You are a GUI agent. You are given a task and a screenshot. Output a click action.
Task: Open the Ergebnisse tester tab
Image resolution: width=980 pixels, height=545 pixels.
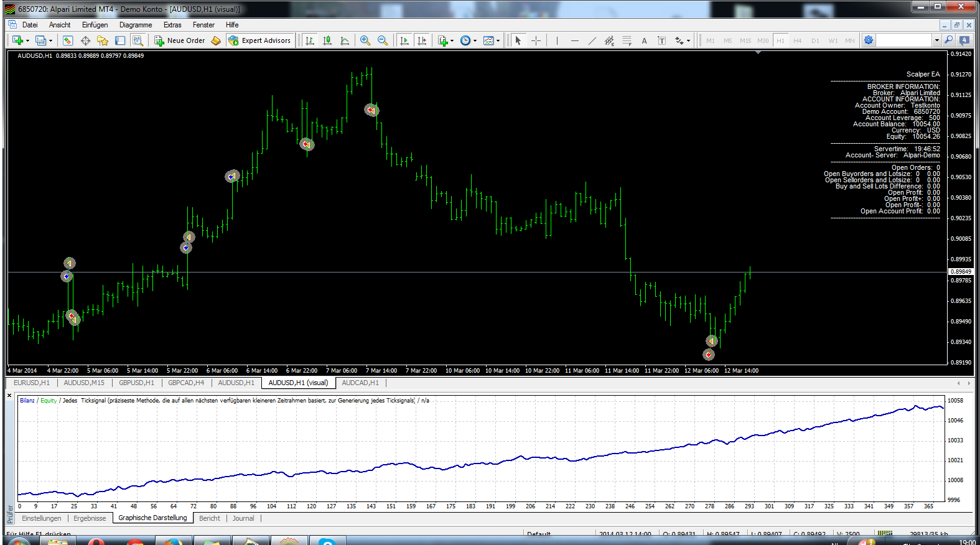pyautogui.click(x=90, y=518)
